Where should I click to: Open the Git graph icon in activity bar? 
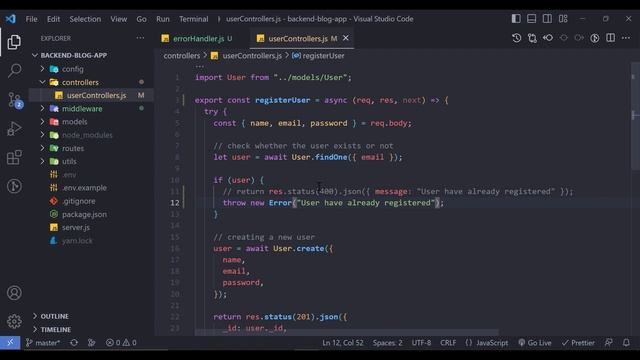(x=14, y=186)
